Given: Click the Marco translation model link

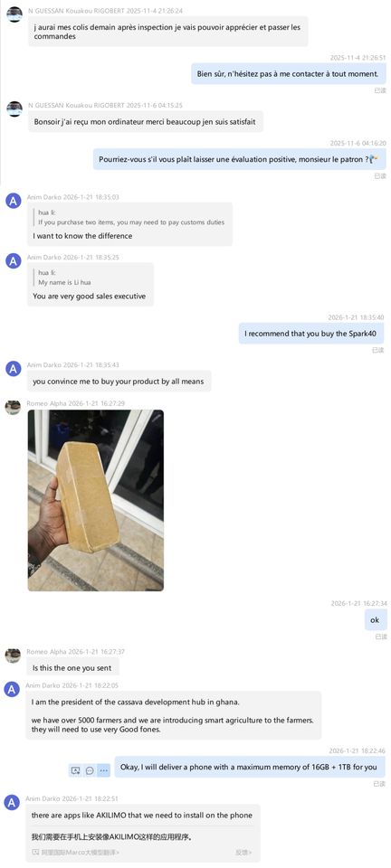Looking at the screenshot, I should coord(81,852).
